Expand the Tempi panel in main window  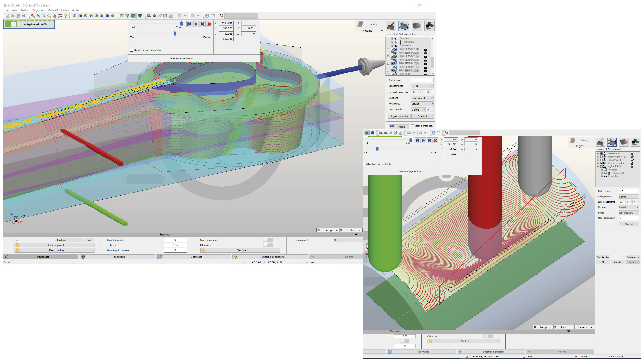coord(328,230)
